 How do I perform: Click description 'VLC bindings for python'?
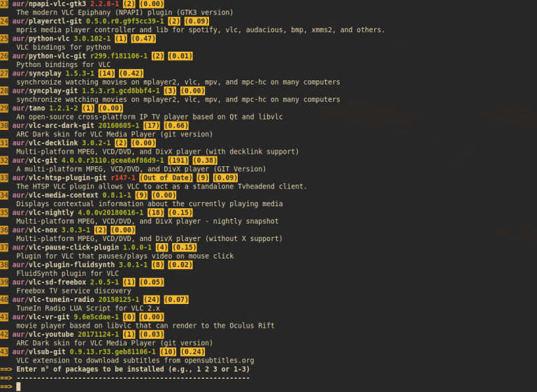pos(64,48)
